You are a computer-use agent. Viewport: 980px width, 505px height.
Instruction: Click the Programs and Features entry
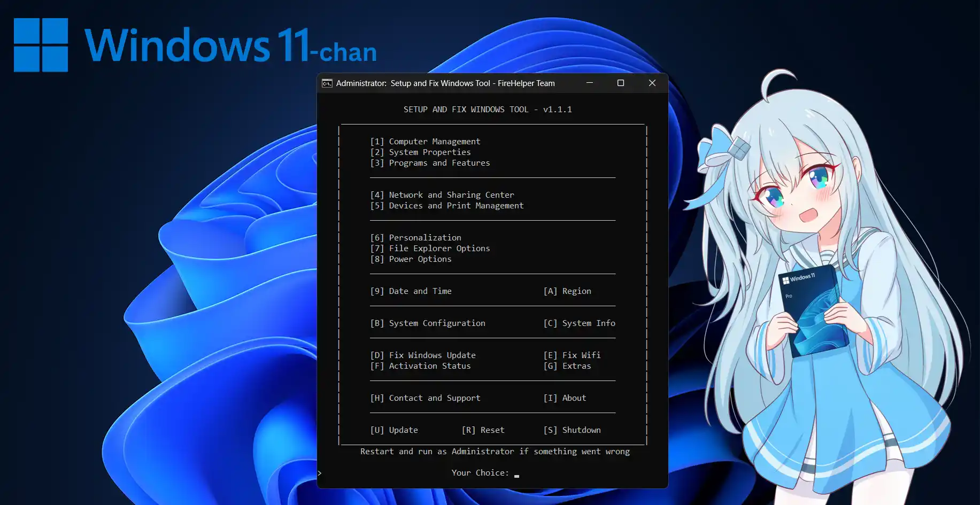click(430, 163)
